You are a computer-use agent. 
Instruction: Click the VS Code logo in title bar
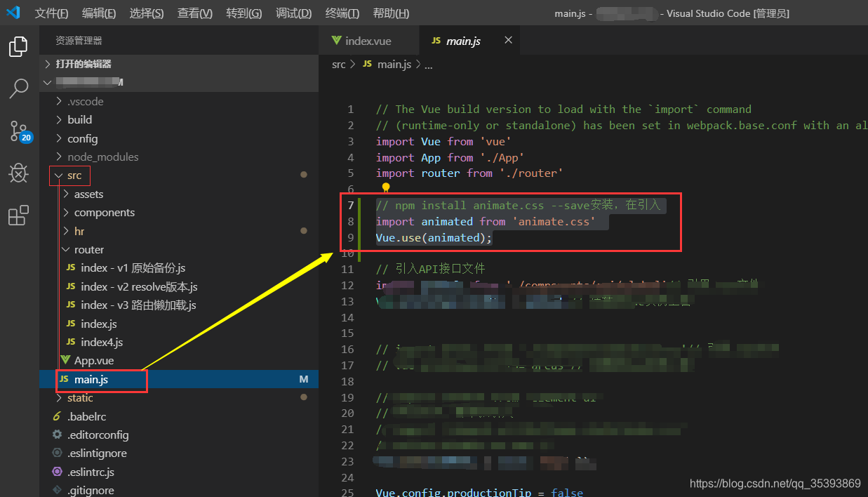13,13
